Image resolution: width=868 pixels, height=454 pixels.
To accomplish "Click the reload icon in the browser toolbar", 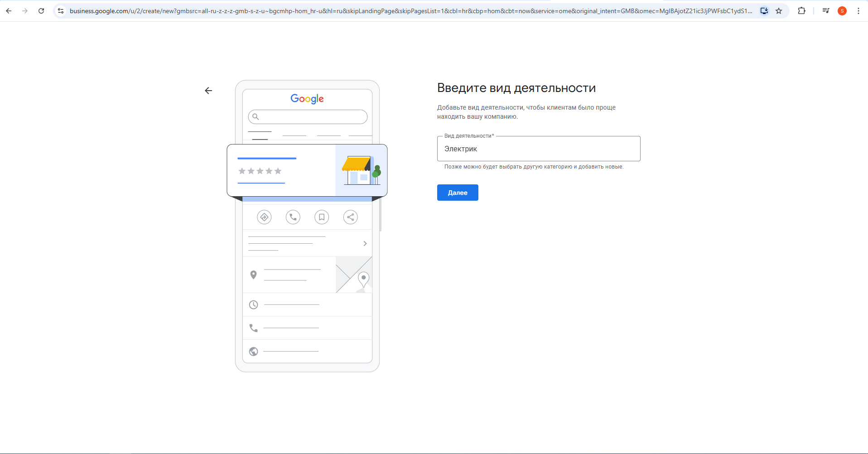I will click(x=41, y=11).
